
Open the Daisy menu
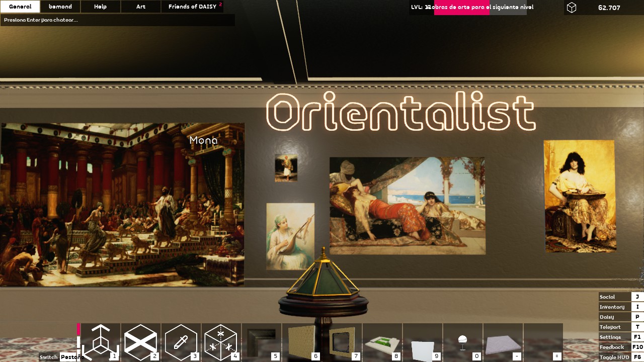(x=621, y=317)
